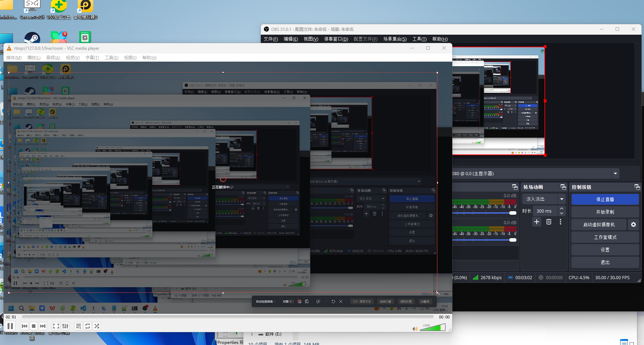Open the OBS 配置文件(P) menu
Image resolution: width=644 pixels, height=345 pixels.
[366, 39]
